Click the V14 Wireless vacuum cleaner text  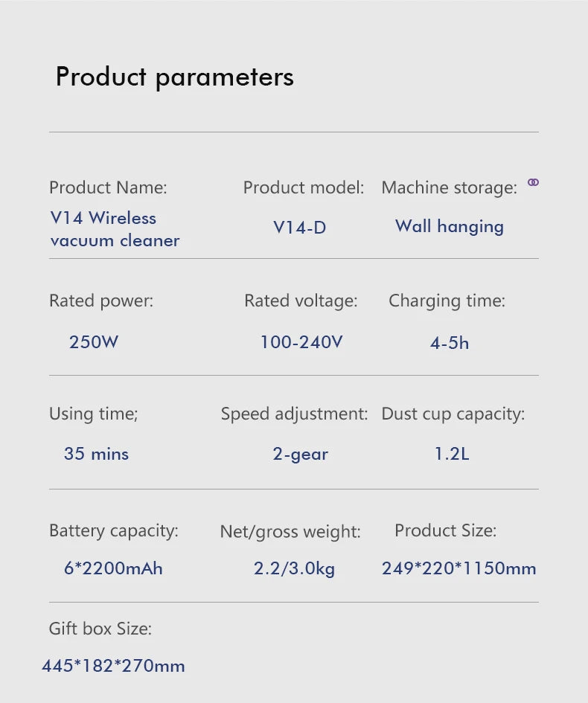pyautogui.click(x=115, y=229)
